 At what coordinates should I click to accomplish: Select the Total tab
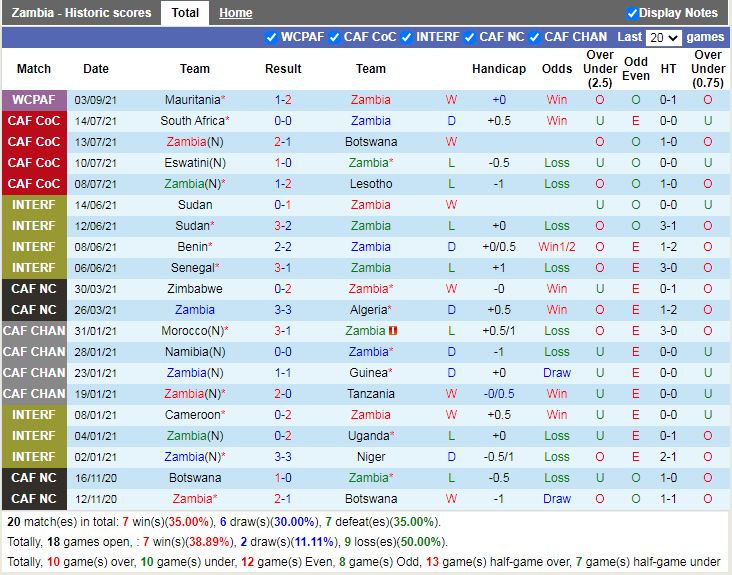[x=184, y=13]
